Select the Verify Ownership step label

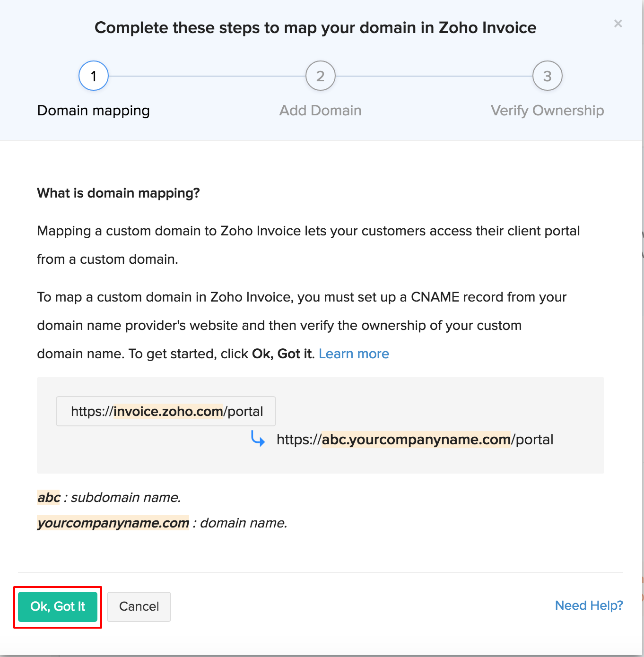coord(547,111)
